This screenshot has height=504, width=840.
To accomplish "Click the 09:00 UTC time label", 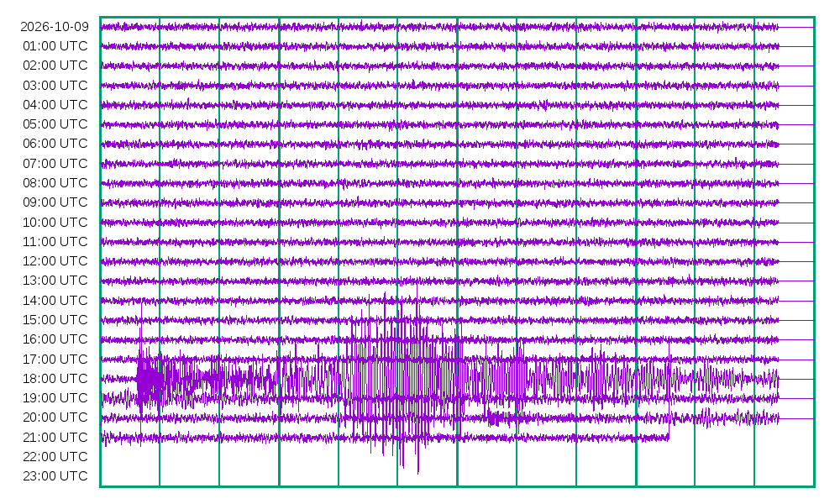I will [55, 202].
